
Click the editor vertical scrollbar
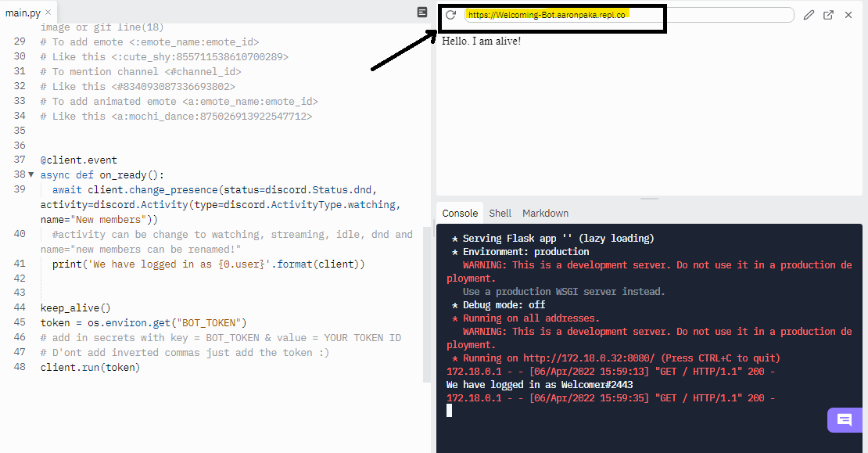pyautogui.click(x=427, y=304)
